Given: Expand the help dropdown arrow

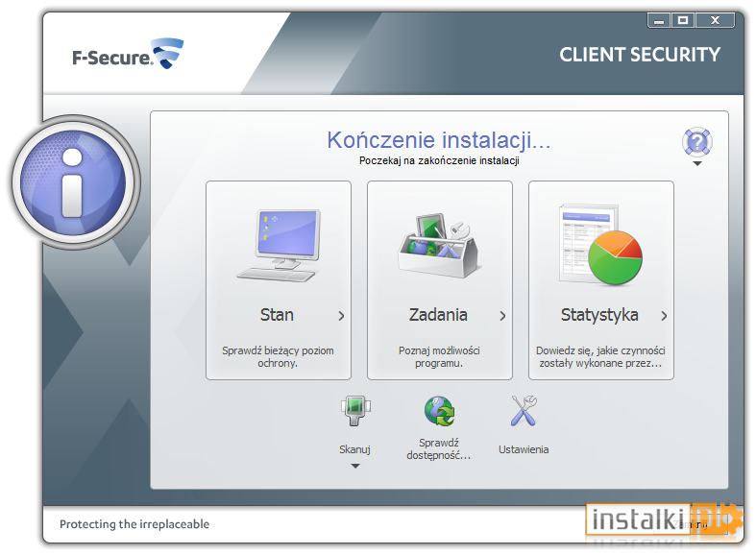Looking at the screenshot, I should click(x=697, y=164).
